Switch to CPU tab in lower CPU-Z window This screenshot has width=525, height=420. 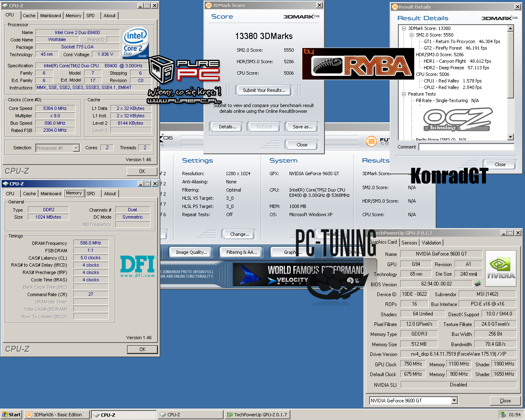pos(10,194)
